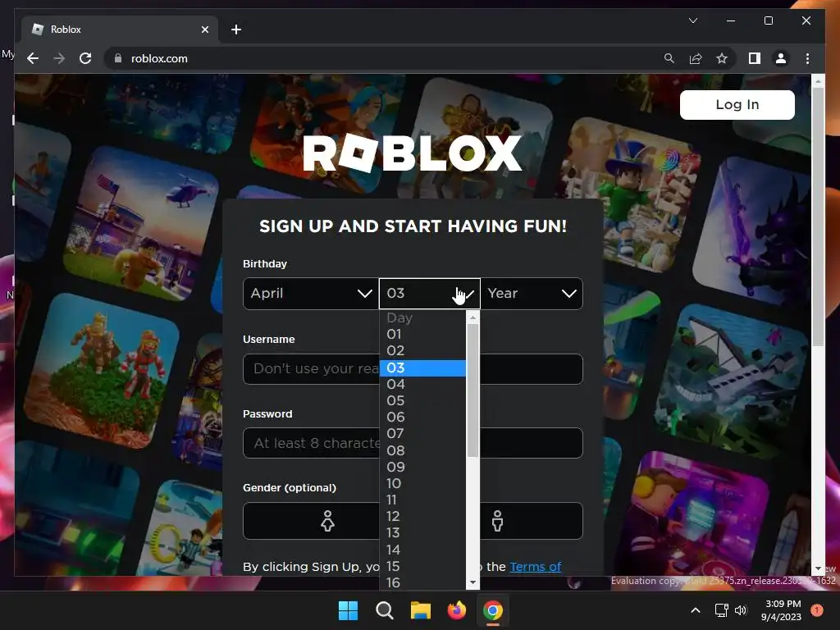Pick day 08 in the dropdown
This screenshot has height=630, width=840.
click(422, 450)
